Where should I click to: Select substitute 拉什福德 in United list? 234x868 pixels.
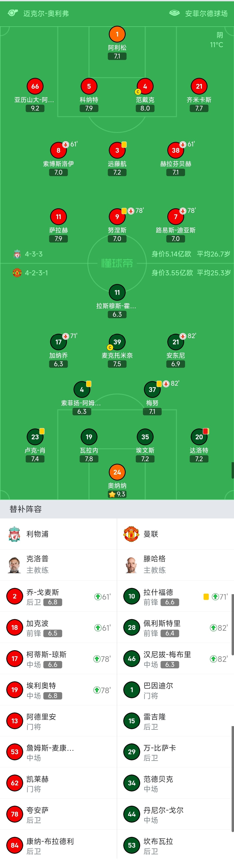175,596
